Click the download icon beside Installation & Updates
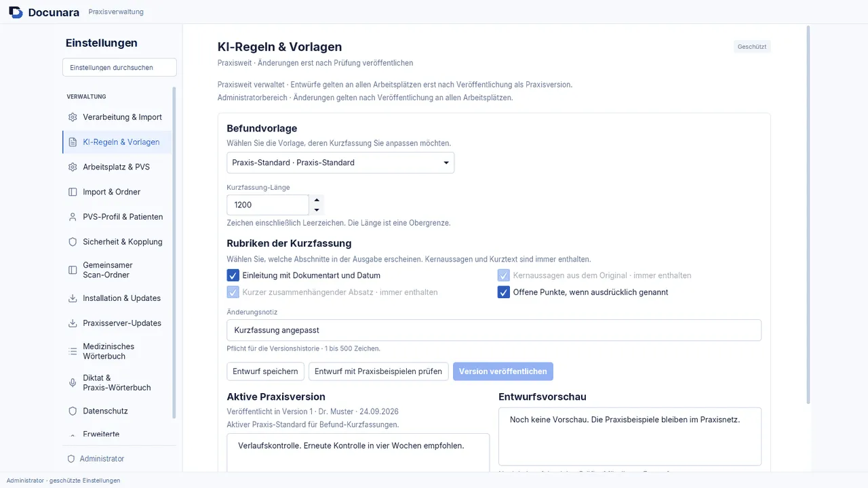Viewport: 868px width, 488px height. click(73, 299)
